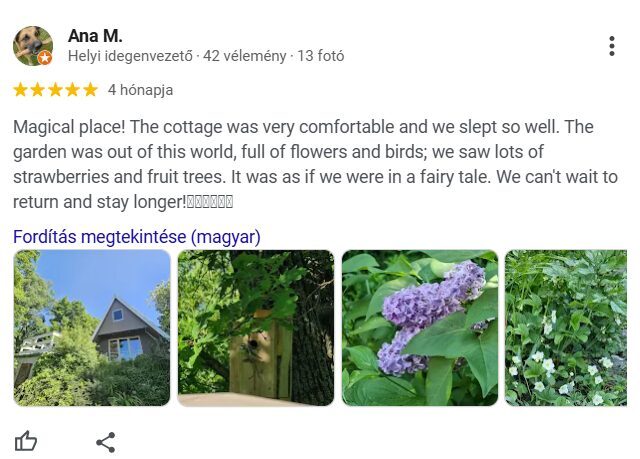Share this review using the share icon
The width and height of the screenshot is (640, 459).
tap(106, 441)
